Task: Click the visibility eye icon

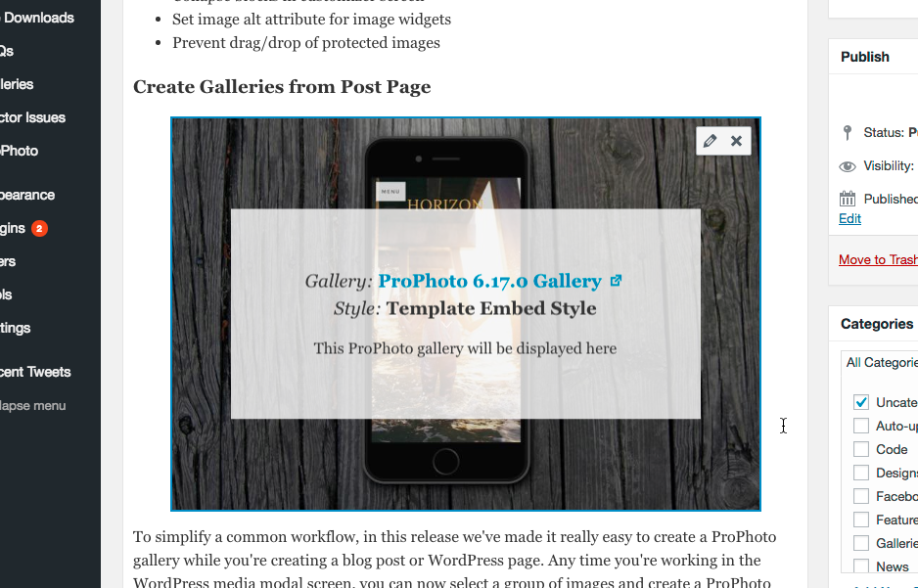Action: coord(848,166)
